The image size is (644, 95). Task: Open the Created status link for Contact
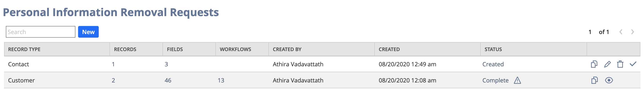[x=493, y=64]
